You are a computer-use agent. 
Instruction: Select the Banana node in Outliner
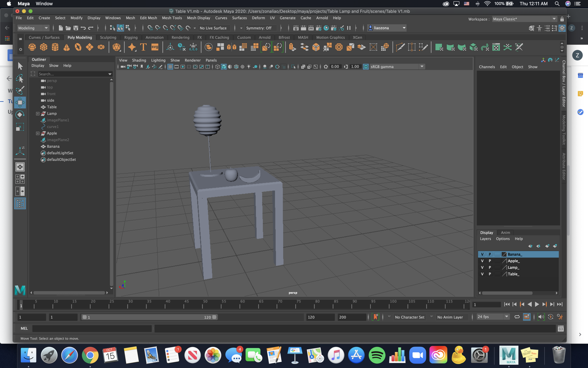pyautogui.click(x=53, y=146)
